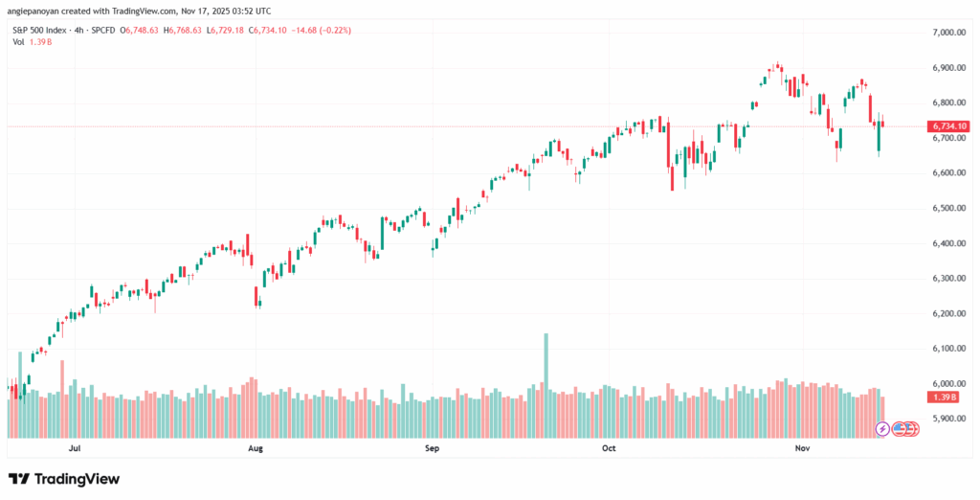Select the S&P 500 Index symbol title
Viewport: 980px width, 500px height.
39,31
